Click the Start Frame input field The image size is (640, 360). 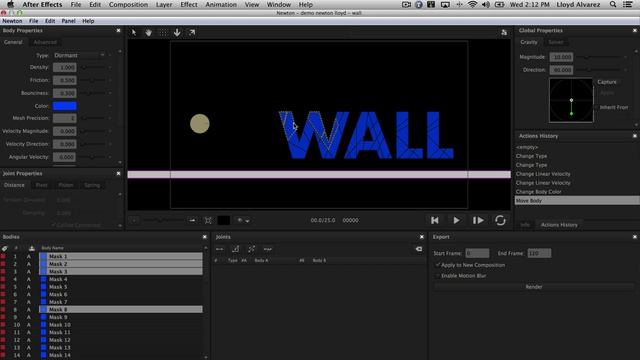(477, 253)
